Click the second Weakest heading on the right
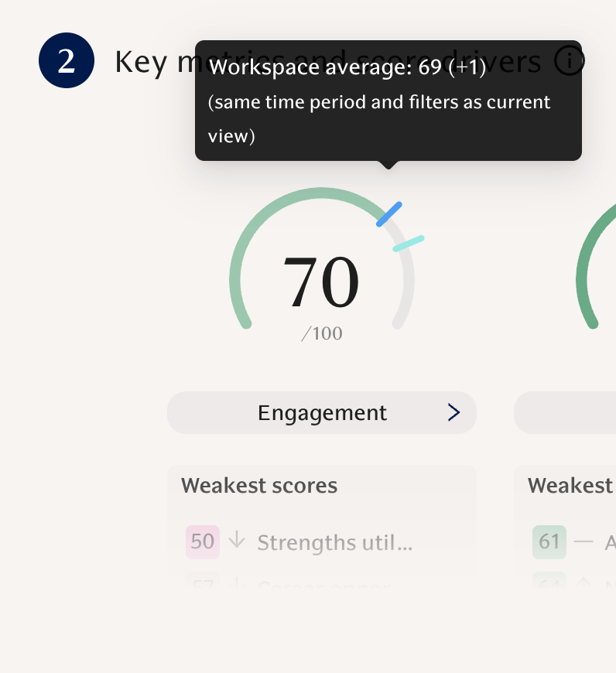The image size is (616, 673). (x=570, y=486)
